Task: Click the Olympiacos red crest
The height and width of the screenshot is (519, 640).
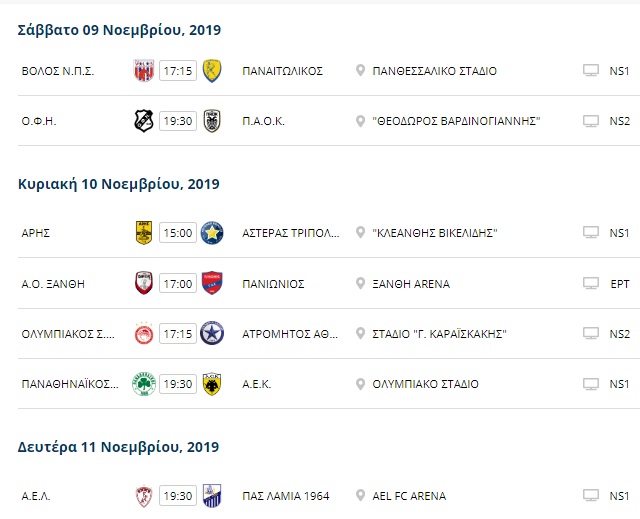Action: point(144,334)
